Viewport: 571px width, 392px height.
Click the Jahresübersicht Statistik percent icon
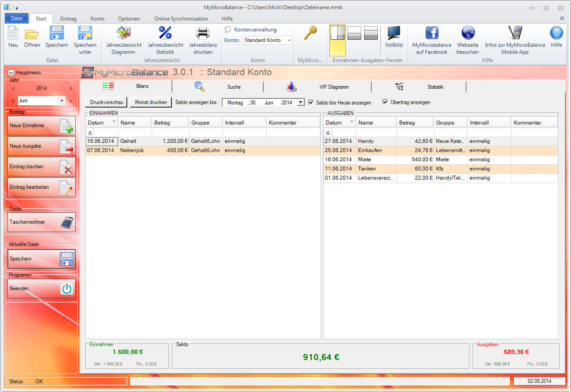[165, 34]
